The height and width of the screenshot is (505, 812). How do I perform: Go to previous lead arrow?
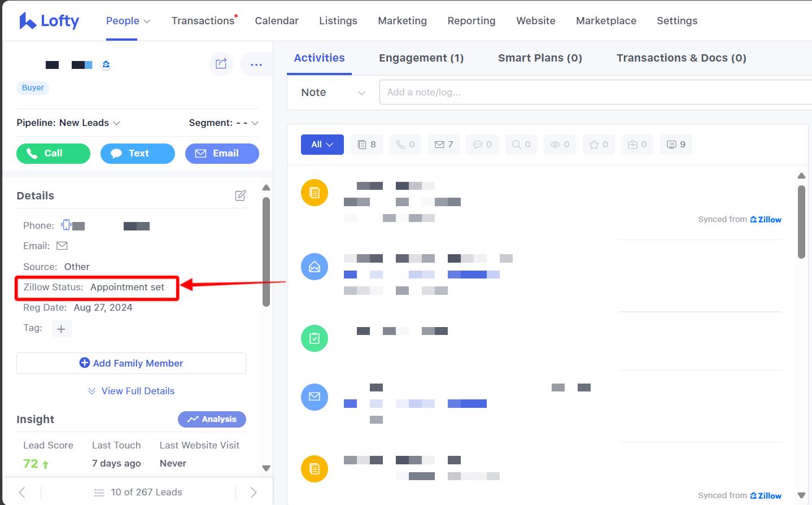click(x=22, y=492)
